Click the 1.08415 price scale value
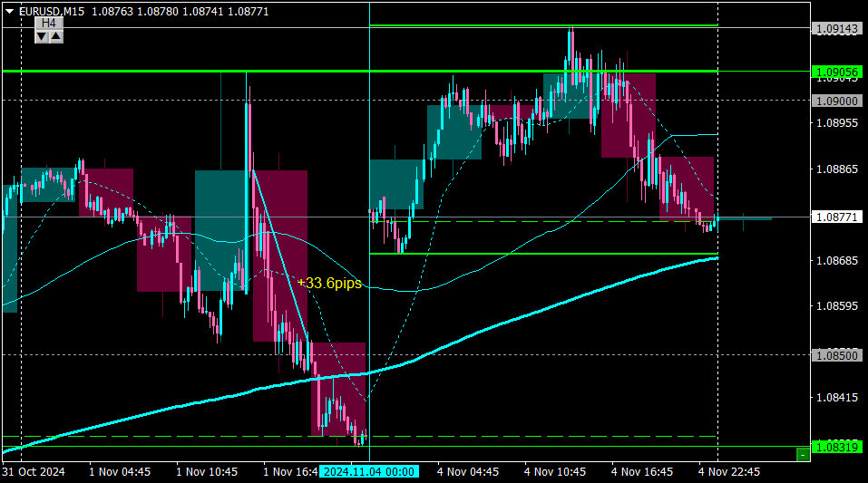868x483 pixels. 837,398
